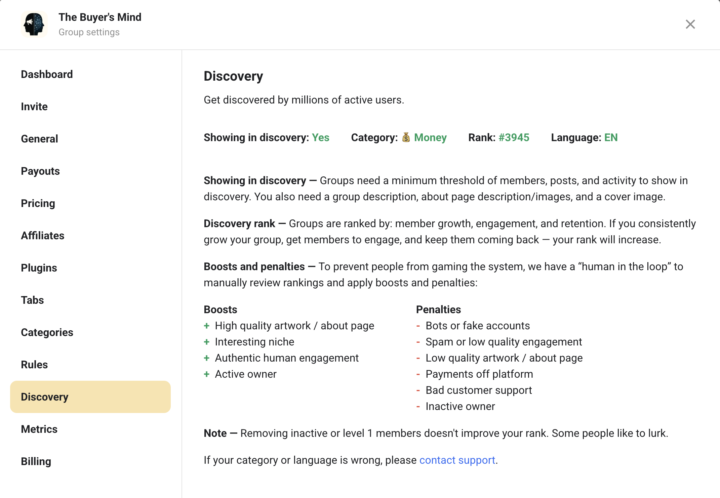The image size is (720, 498).
Task: Select Tabs in the sidebar
Action: point(33,300)
